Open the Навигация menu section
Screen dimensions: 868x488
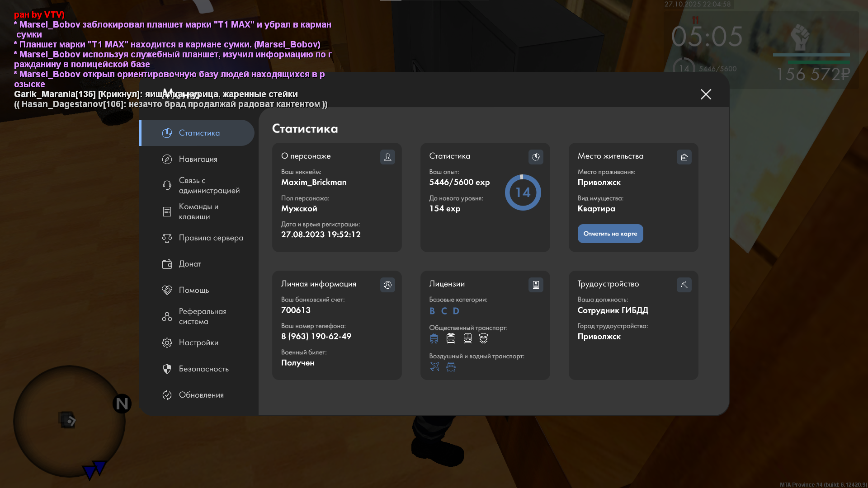click(198, 159)
